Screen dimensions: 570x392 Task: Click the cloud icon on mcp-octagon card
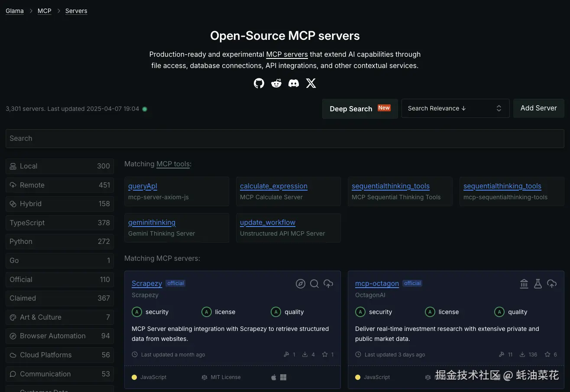pyautogui.click(x=552, y=284)
